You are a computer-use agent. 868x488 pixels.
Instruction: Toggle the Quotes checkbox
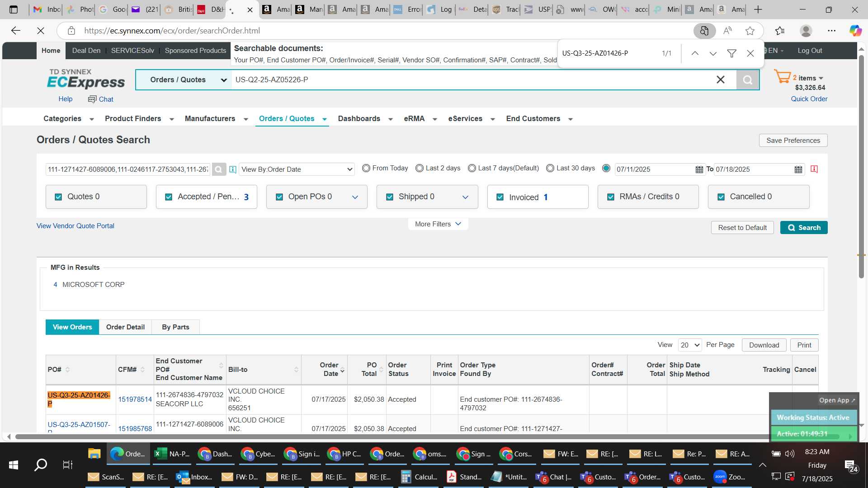tap(58, 197)
